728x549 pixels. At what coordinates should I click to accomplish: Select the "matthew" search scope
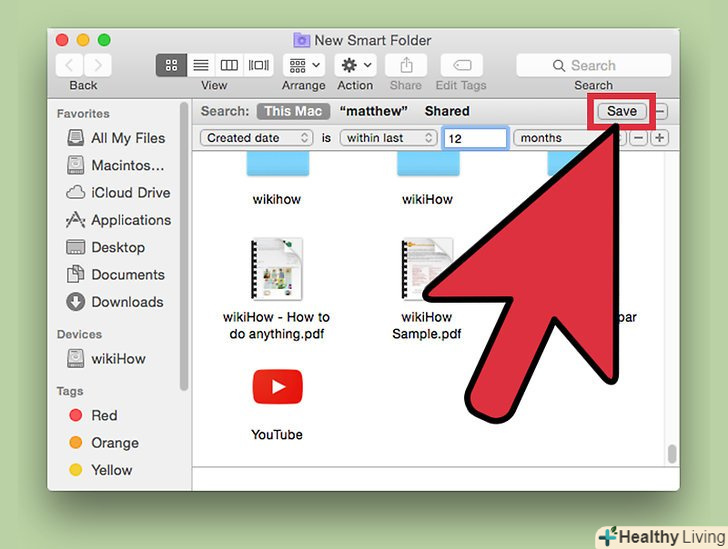[x=373, y=111]
